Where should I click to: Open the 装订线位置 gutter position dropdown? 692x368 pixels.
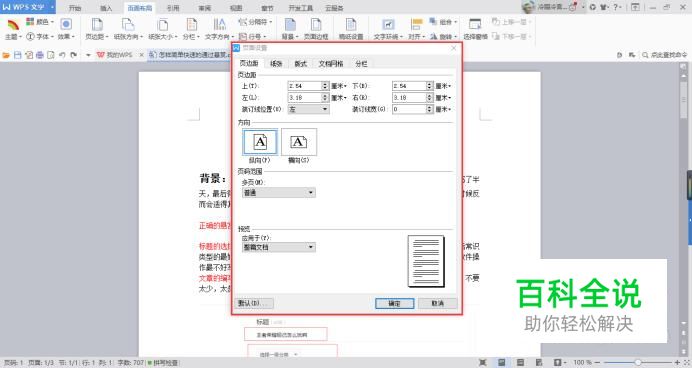tap(308, 109)
